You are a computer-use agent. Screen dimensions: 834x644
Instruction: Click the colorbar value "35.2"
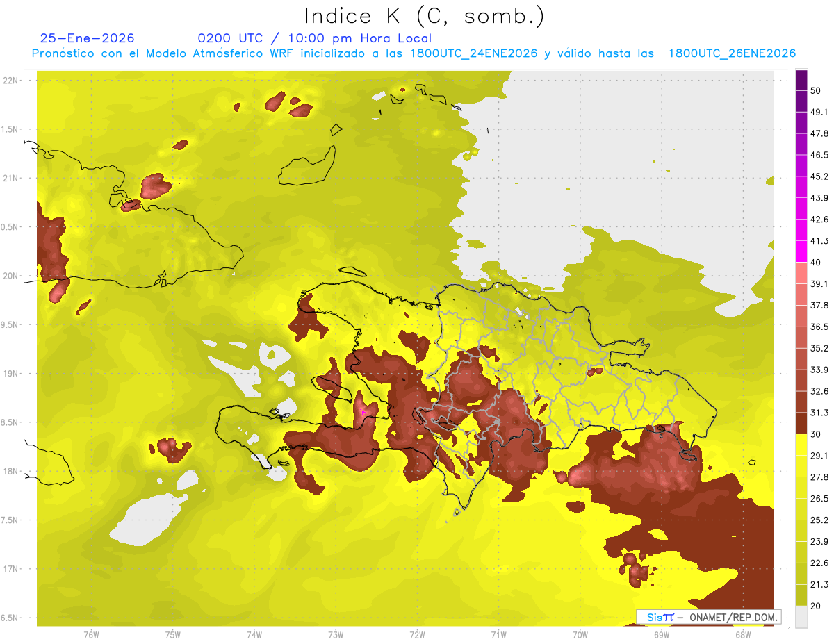point(819,348)
